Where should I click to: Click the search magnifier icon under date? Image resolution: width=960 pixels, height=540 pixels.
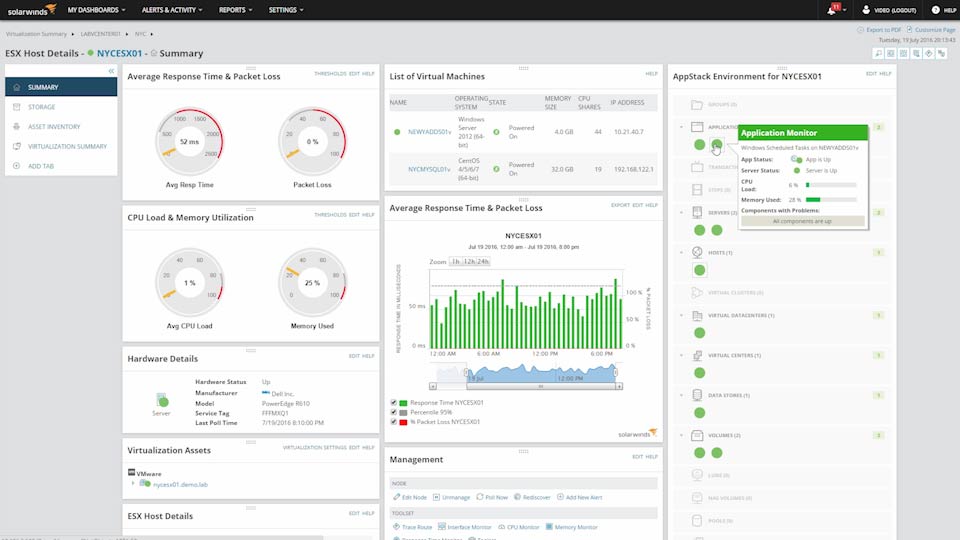click(x=878, y=54)
